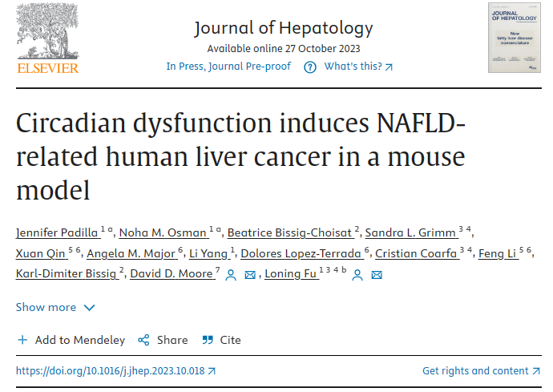Open author Cristian Coarfa's details
553x392 pixels.
[418, 253]
